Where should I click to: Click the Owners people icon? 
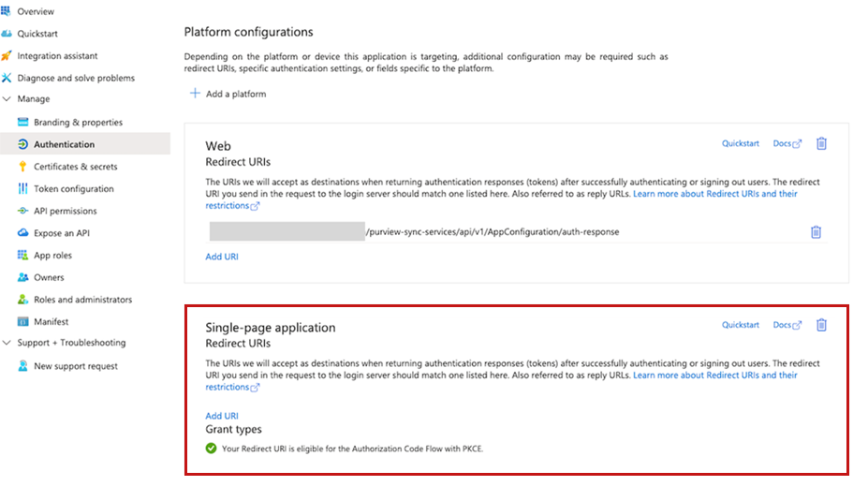22,277
